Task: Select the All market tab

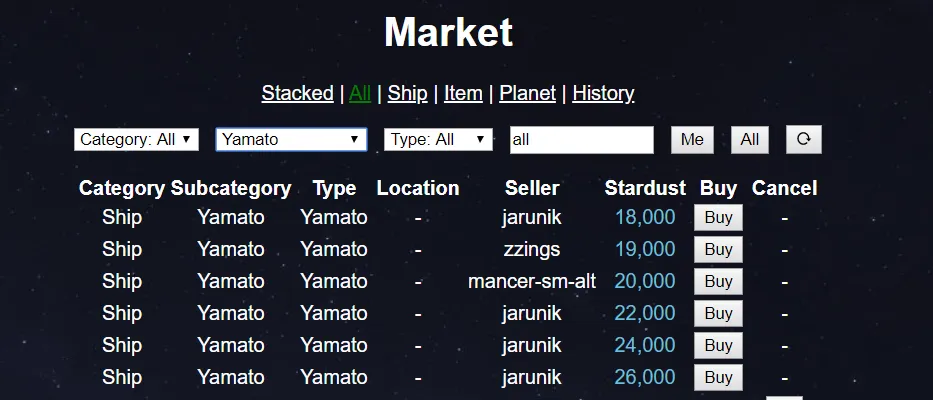Action: pyautogui.click(x=360, y=93)
